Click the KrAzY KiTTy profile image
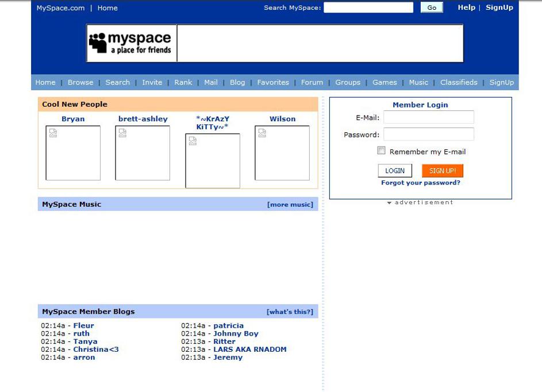Viewport: 542px width, 392px height. tap(212, 161)
